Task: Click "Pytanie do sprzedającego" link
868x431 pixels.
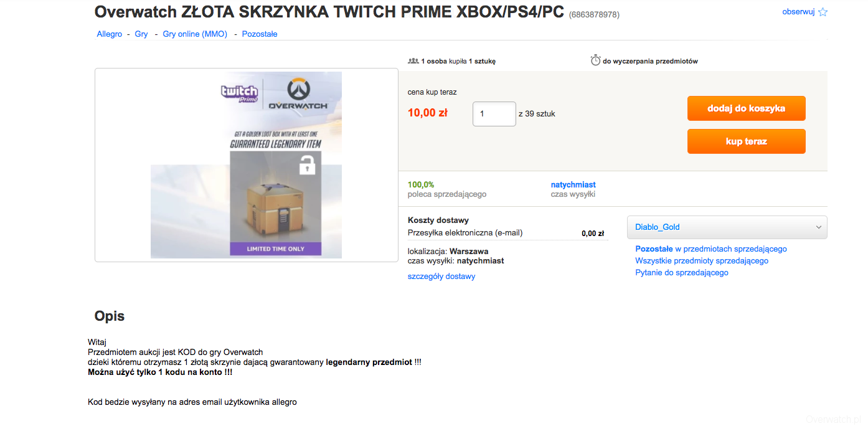Action: pyautogui.click(x=682, y=273)
